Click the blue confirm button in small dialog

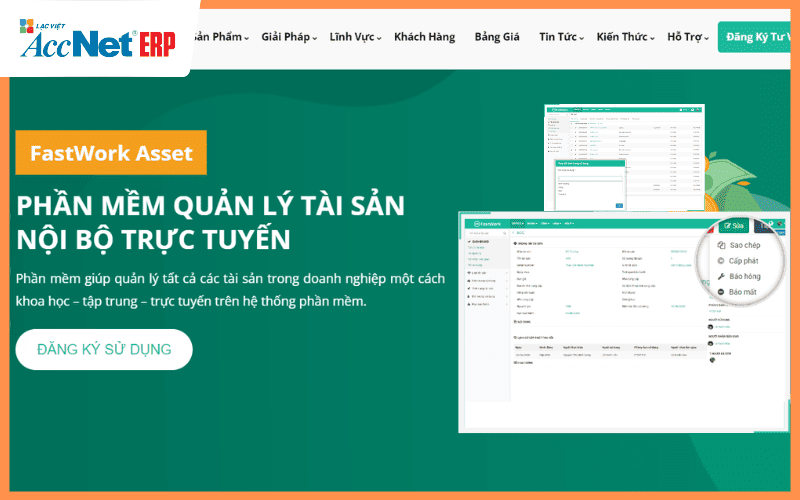pyautogui.click(x=619, y=206)
